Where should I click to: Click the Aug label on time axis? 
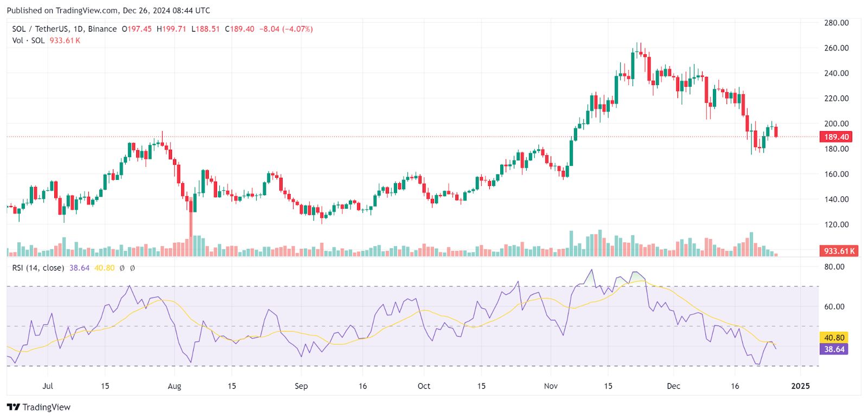point(174,386)
